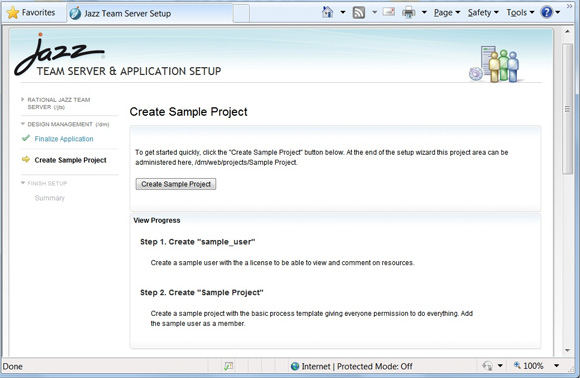The width and height of the screenshot is (580, 378).
Task: Open a new blank tab
Action: (241, 14)
